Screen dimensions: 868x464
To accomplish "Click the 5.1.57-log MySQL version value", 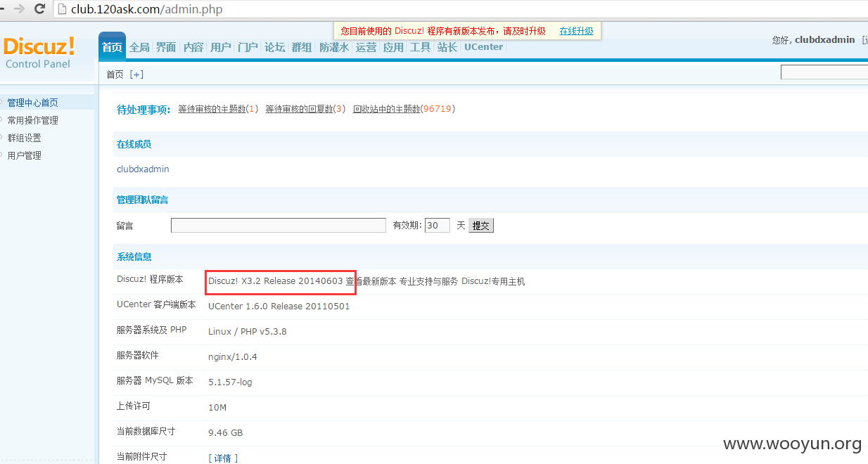I will point(230,382).
